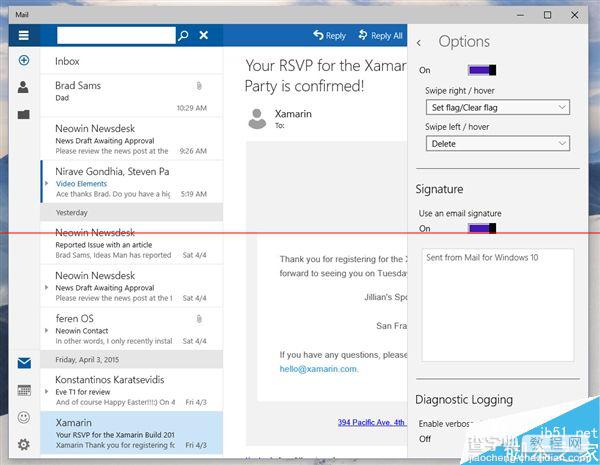Click attachment icon on feren OS email
The height and width of the screenshot is (465, 600).
199,319
